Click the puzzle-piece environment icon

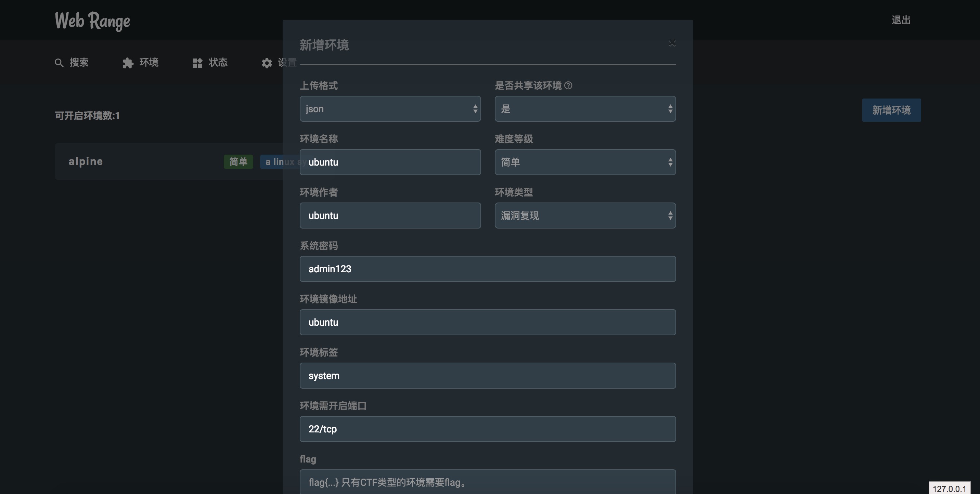click(x=128, y=63)
